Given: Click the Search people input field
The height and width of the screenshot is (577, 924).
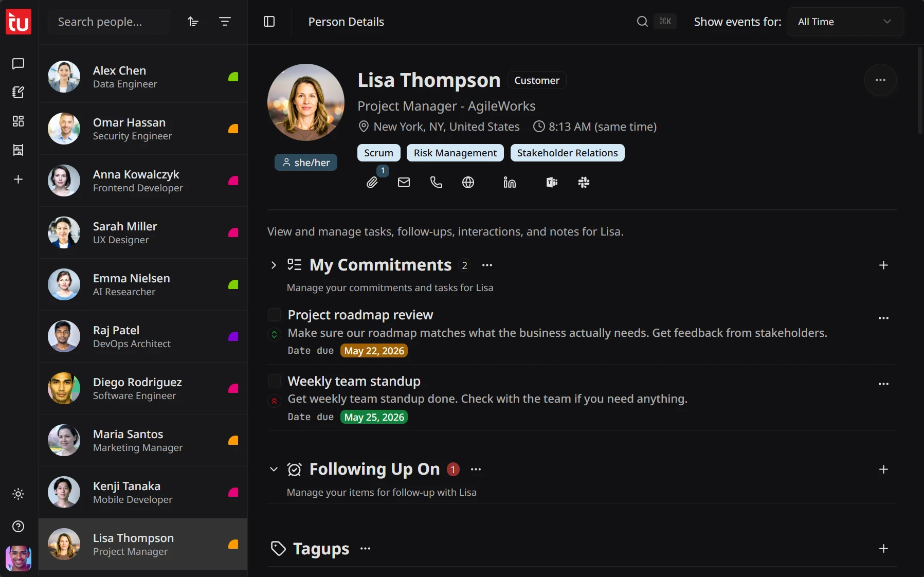Looking at the screenshot, I should [108, 22].
